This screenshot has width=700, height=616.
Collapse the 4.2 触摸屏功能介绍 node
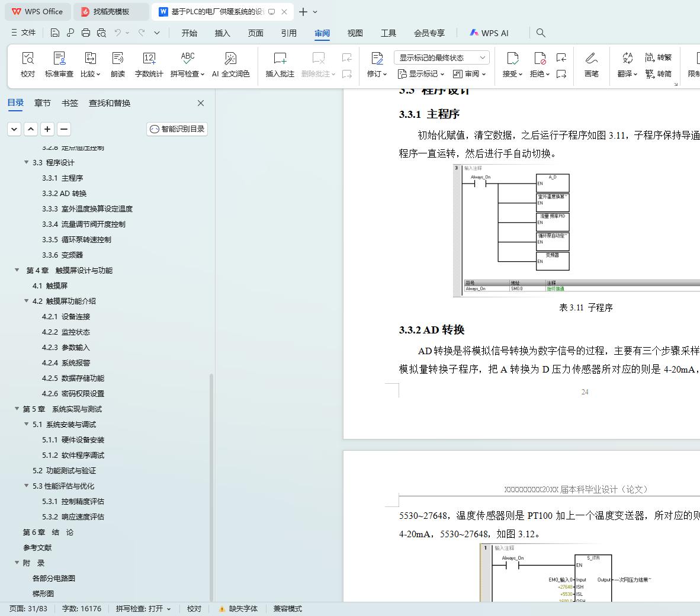26,301
